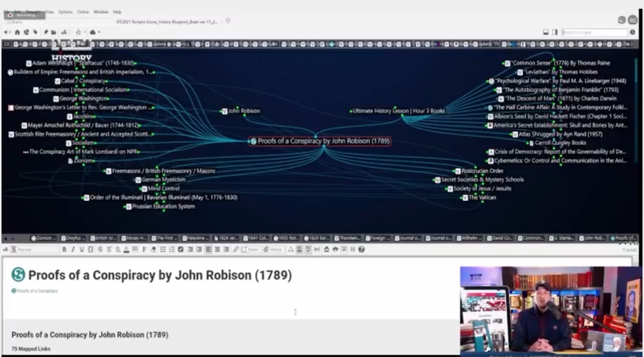The image size is (644, 357).
Task: Open the 'German Mysticism' thought
Action: coord(161,180)
